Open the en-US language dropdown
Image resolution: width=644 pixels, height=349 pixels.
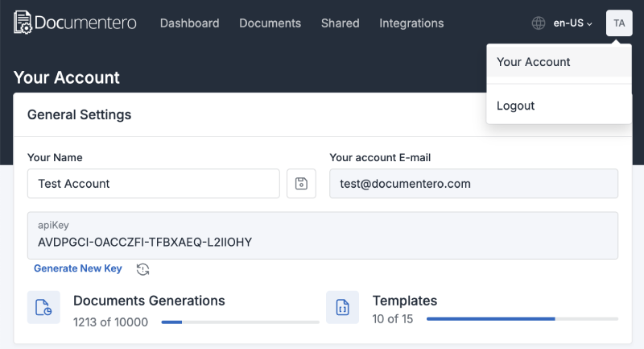click(572, 23)
